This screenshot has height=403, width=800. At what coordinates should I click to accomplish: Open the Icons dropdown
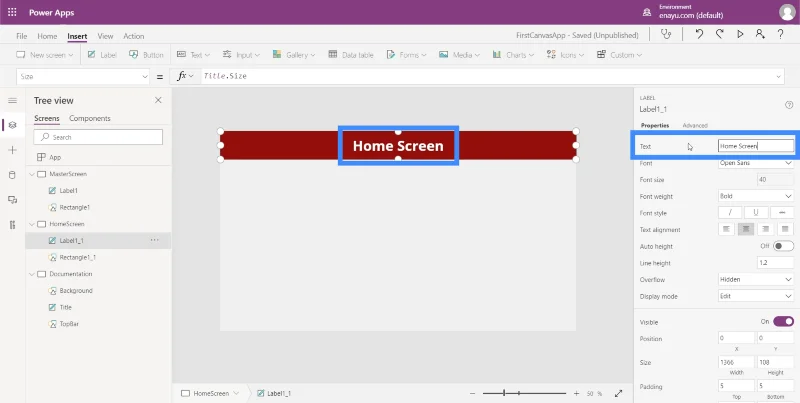566,55
